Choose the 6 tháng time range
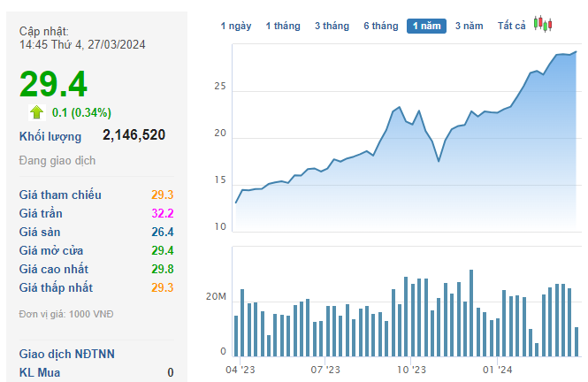Image resolution: width=588 pixels, height=382 pixels. pyautogui.click(x=380, y=26)
